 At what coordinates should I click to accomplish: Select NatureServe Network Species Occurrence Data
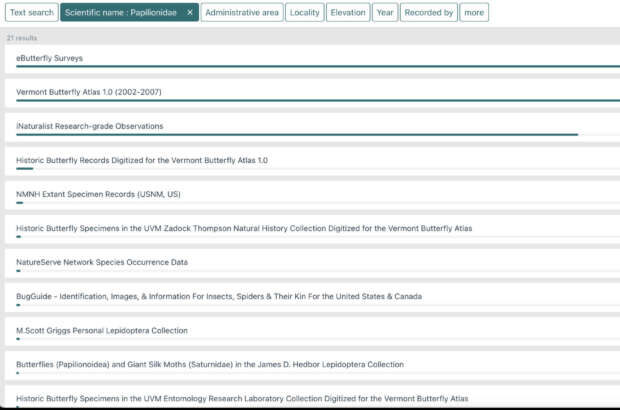(102, 262)
